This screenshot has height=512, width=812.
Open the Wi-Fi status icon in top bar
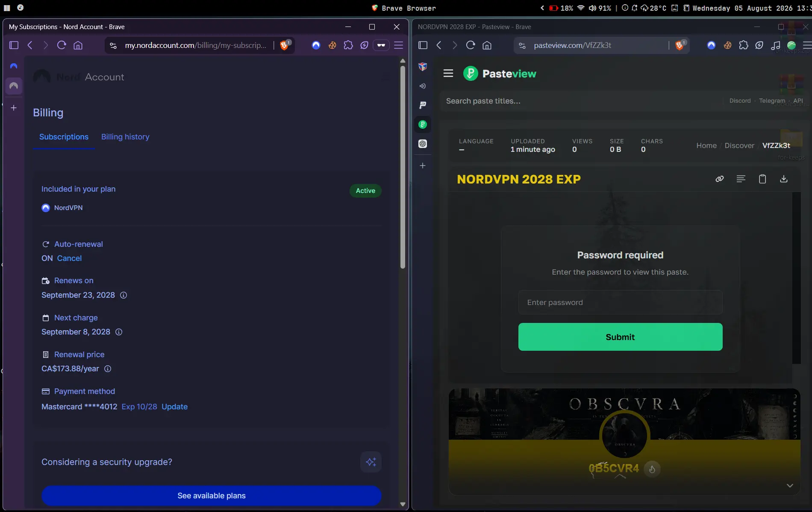[581, 8]
